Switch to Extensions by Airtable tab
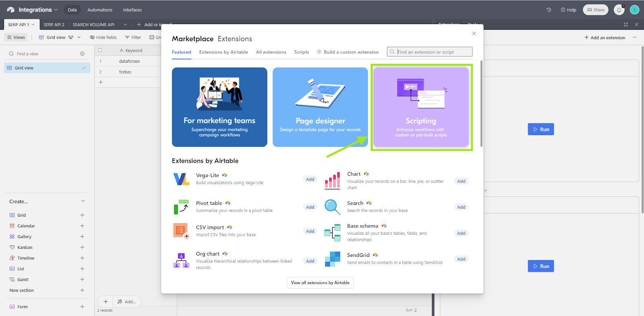The height and width of the screenshot is (316, 644). (223, 52)
